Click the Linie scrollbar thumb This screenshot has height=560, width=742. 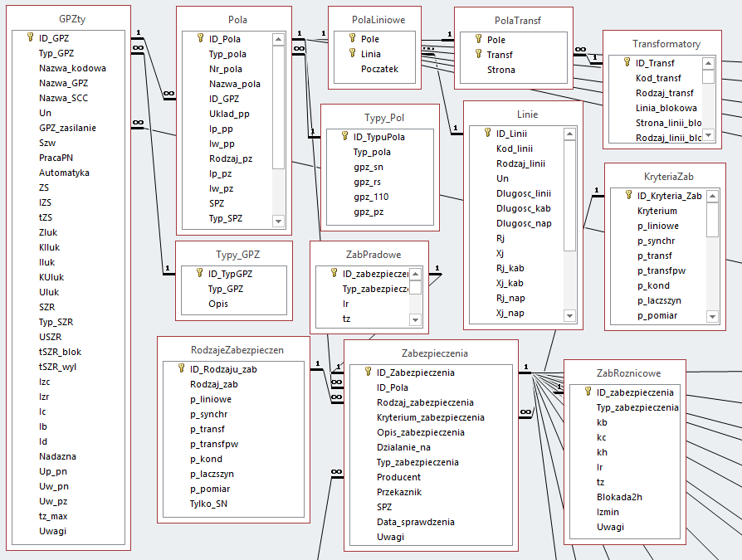[x=569, y=195]
